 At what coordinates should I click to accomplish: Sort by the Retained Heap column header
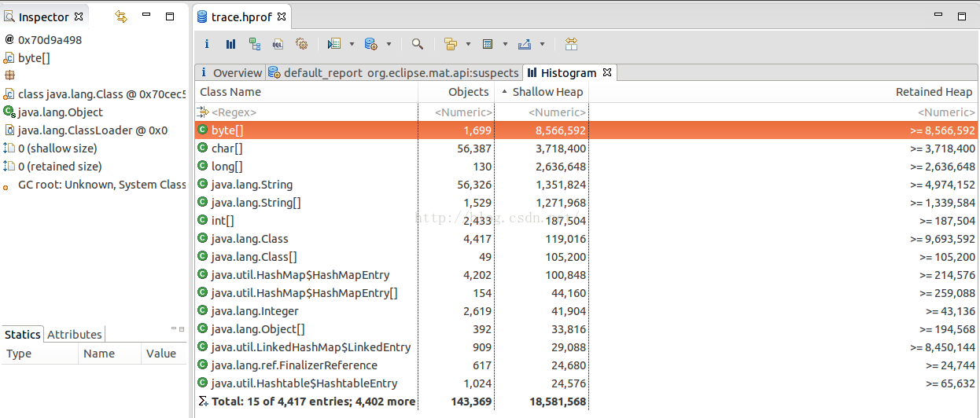(934, 92)
